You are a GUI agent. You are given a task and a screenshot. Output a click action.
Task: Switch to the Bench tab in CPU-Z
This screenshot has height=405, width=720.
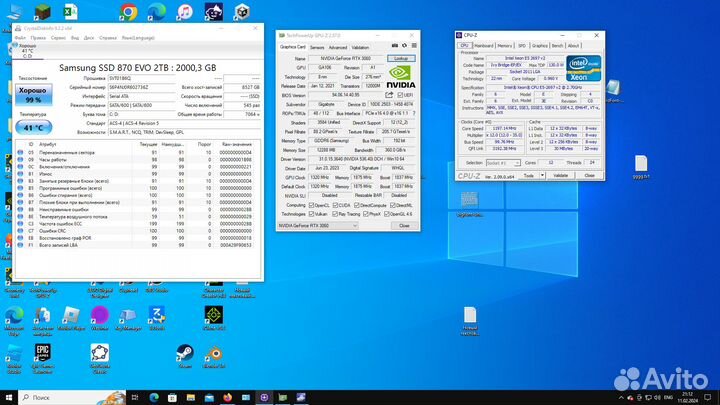tap(557, 45)
